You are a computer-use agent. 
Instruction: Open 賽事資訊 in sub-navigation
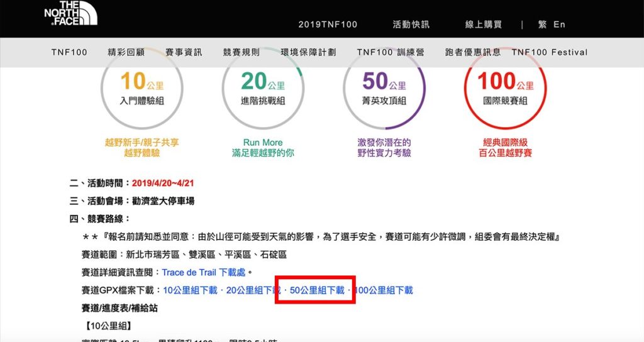(x=184, y=53)
